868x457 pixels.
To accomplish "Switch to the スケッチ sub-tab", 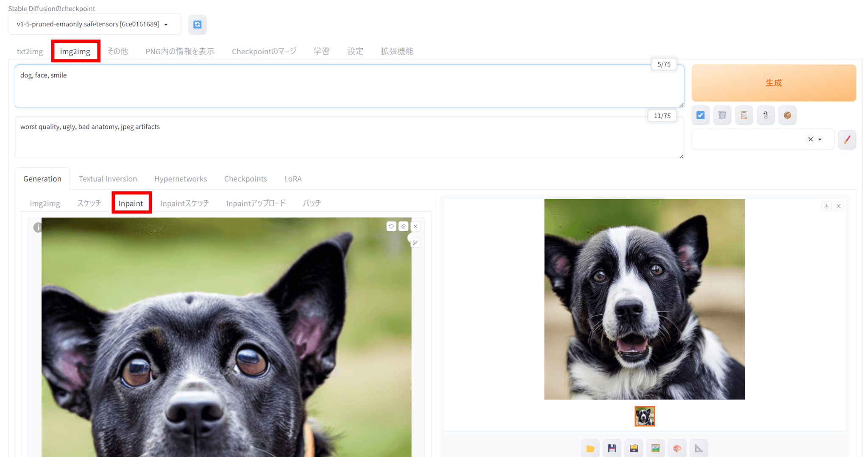I will pyautogui.click(x=89, y=203).
